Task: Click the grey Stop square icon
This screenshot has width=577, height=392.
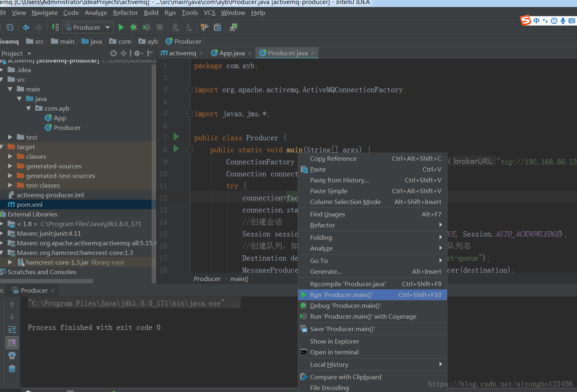Action: click(x=160, y=27)
